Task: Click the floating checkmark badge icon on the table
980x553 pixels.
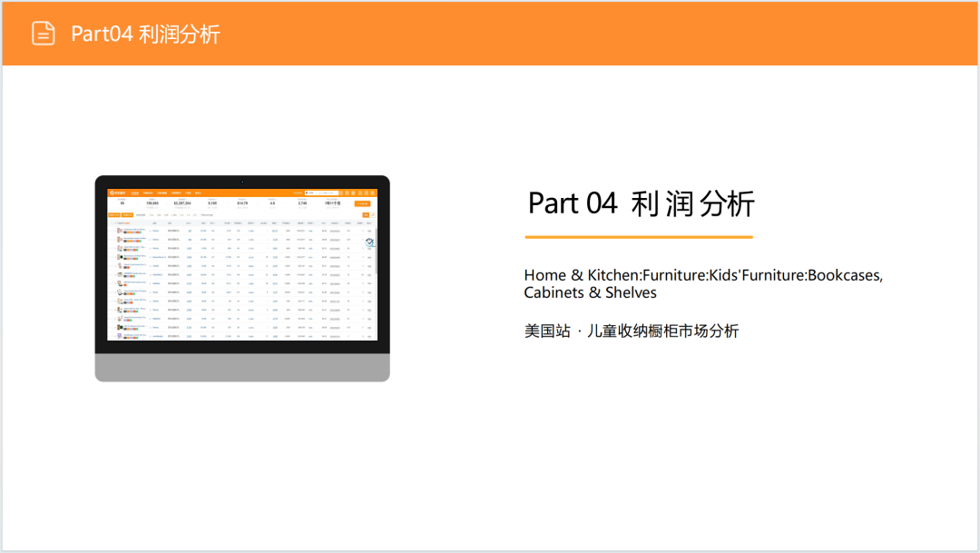Action: pyautogui.click(x=371, y=243)
